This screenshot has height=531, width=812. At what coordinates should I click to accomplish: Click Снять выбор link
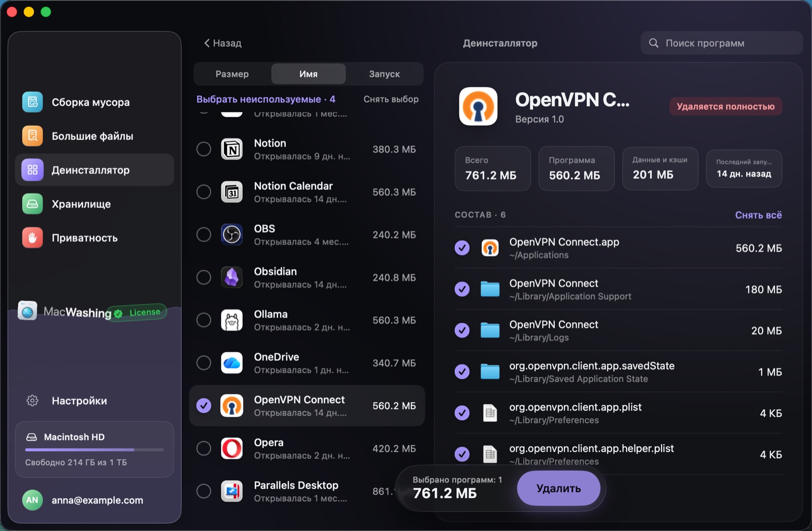(x=391, y=99)
